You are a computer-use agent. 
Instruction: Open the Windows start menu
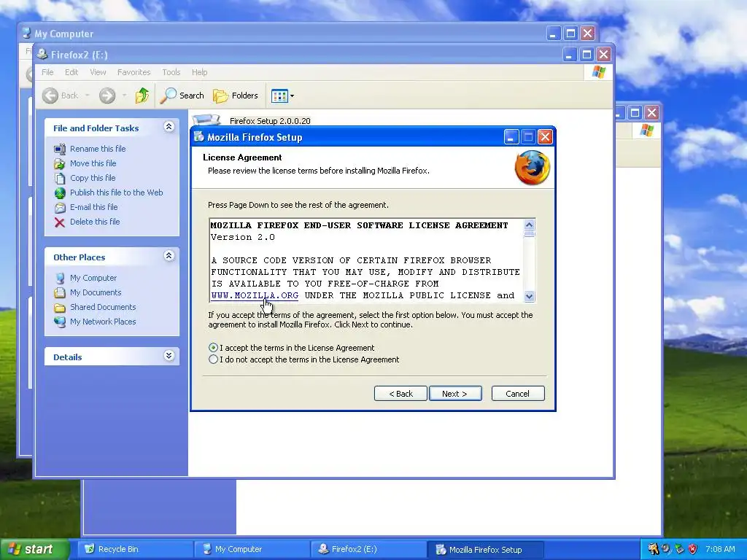34,550
